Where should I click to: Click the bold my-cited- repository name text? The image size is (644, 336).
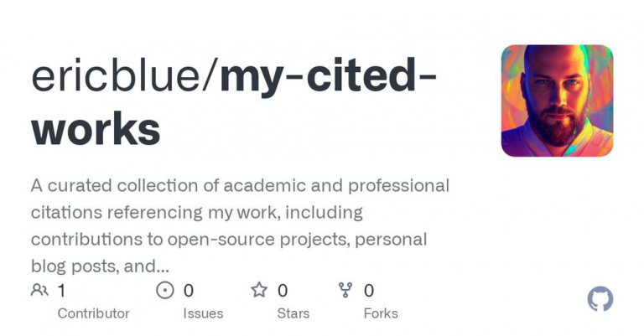327,77
